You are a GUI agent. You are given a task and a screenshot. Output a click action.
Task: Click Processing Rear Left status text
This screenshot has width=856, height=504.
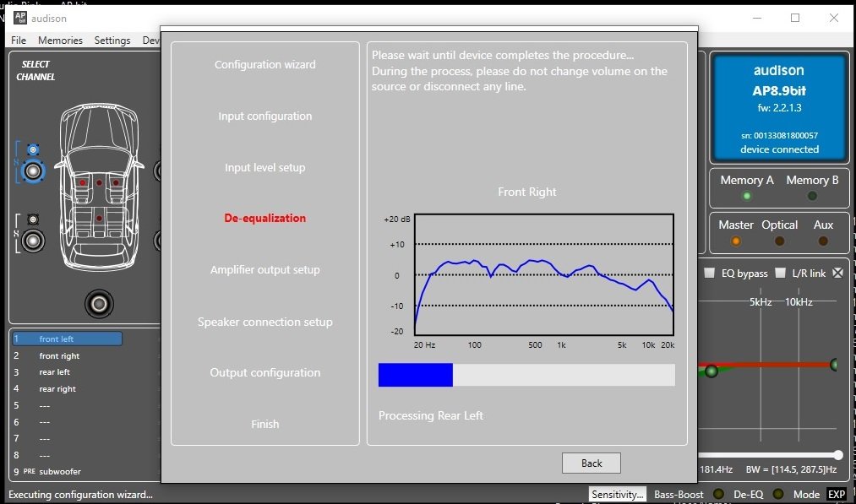[x=431, y=415]
